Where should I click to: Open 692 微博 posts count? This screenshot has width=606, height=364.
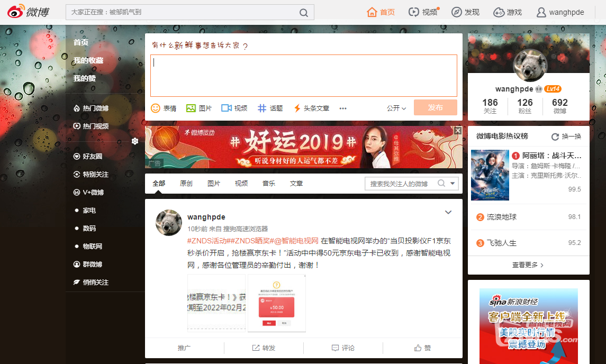coord(560,106)
